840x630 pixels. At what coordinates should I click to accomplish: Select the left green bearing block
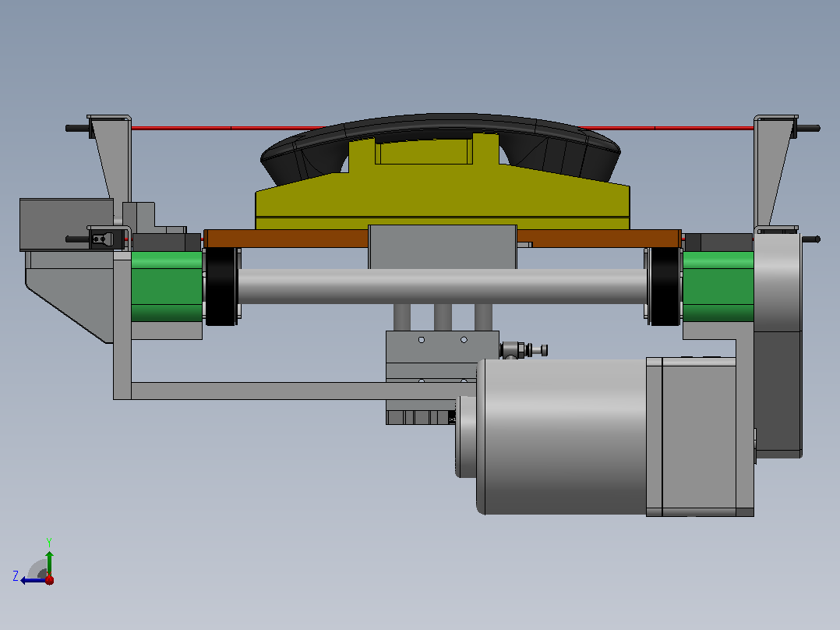pyautogui.click(x=167, y=286)
